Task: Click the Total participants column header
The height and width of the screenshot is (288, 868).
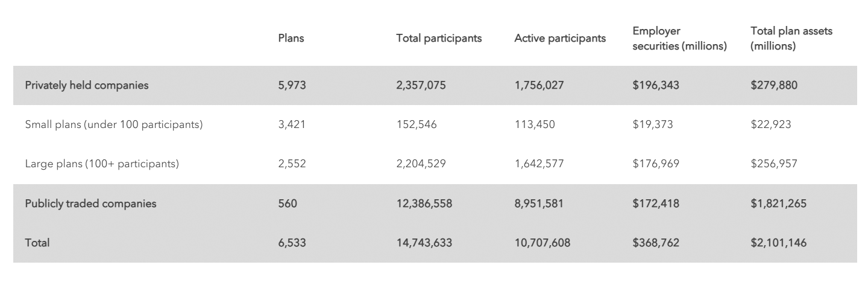Action: click(x=439, y=38)
